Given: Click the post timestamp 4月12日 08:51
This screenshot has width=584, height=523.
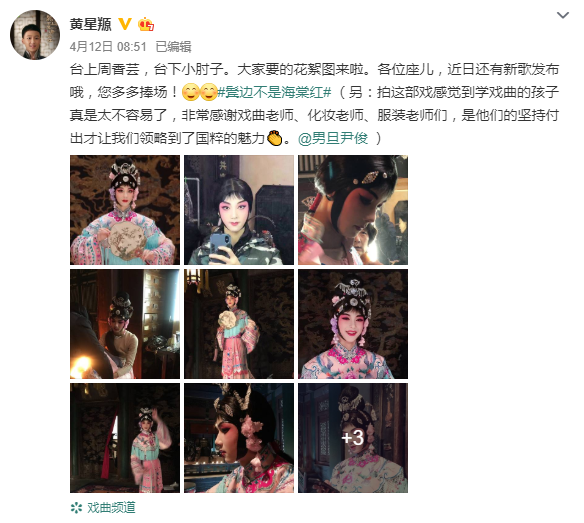Looking at the screenshot, I should [x=108, y=47].
